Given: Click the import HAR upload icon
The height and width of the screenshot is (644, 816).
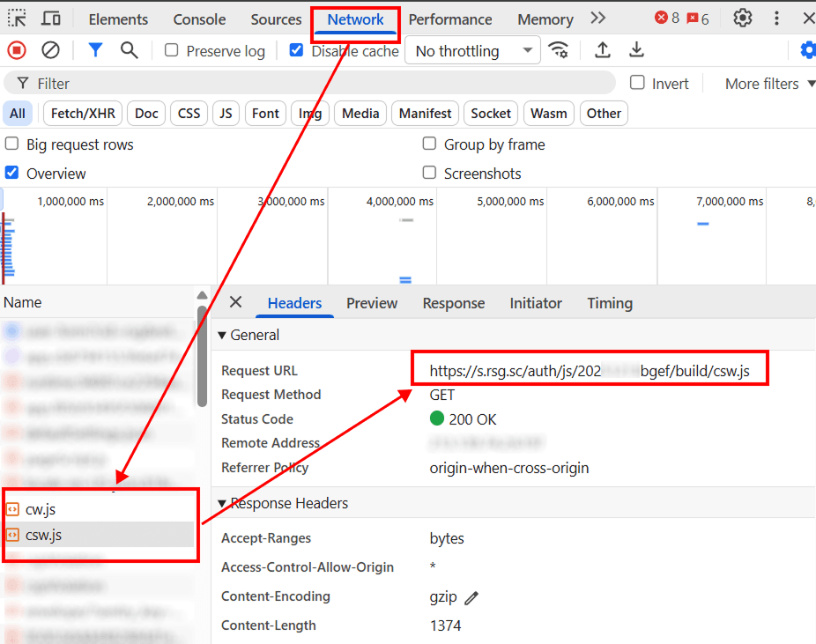Looking at the screenshot, I should click(x=603, y=50).
